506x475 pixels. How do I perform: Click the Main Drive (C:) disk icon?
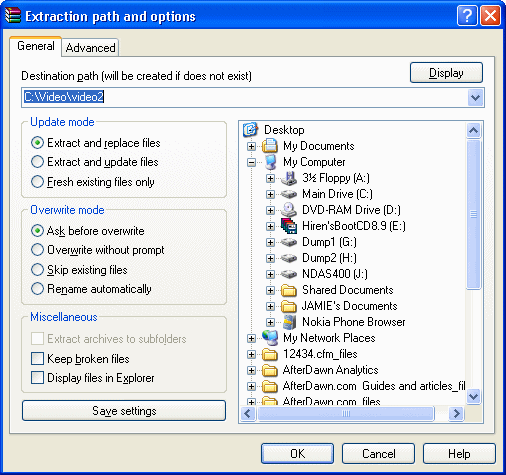[x=289, y=194]
